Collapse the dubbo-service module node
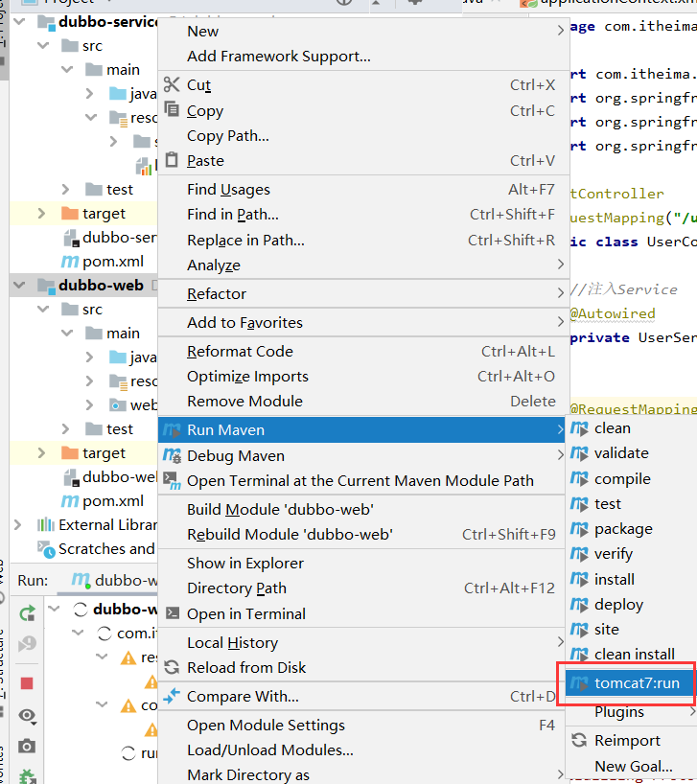 (x=19, y=21)
